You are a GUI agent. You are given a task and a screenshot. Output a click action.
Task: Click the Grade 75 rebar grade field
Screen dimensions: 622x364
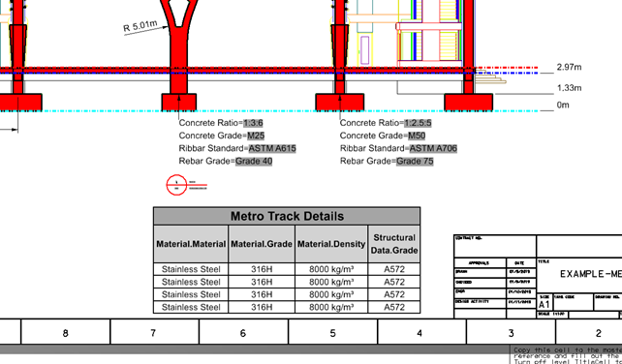tap(415, 161)
